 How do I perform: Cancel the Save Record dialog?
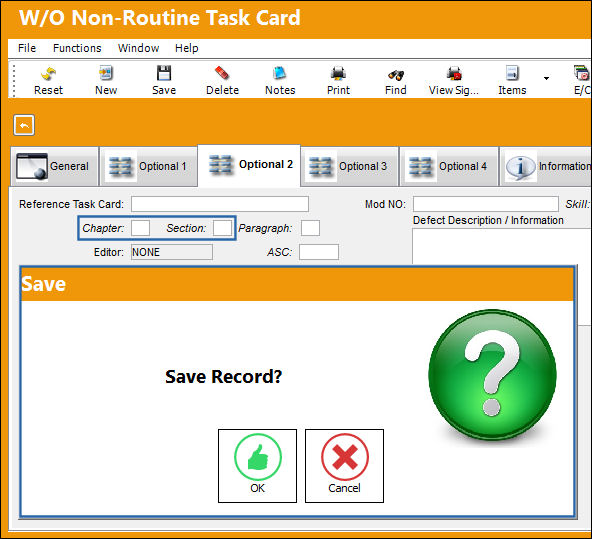coord(344,466)
